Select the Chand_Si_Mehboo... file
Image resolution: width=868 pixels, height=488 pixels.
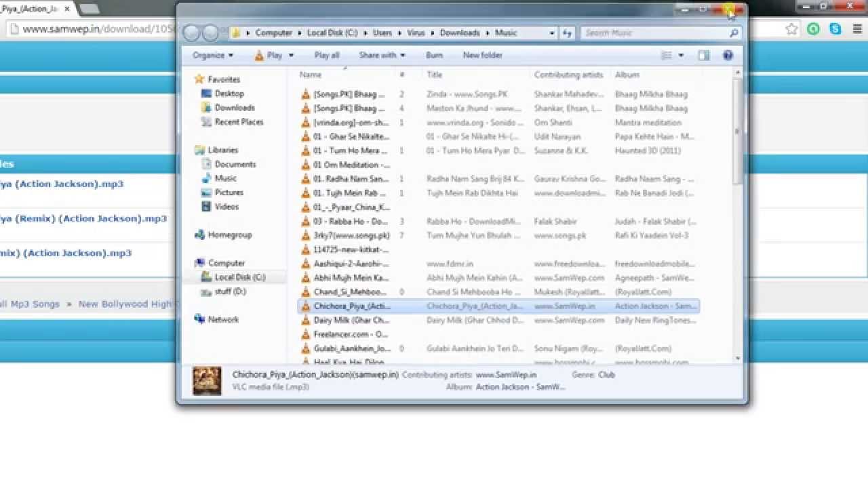[x=351, y=292]
